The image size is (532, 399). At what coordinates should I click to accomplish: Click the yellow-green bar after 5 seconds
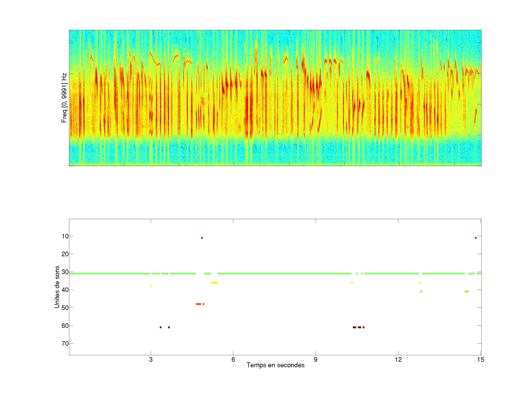pyautogui.click(x=214, y=283)
